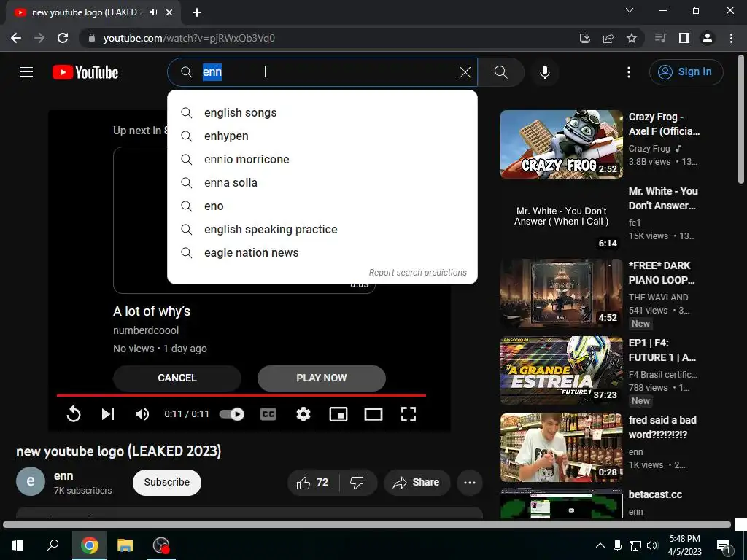The image size is (747, 560).
Task: Open the YouTube hamburger guide menu
Action: pyautogui.click(x=26, y=72)
